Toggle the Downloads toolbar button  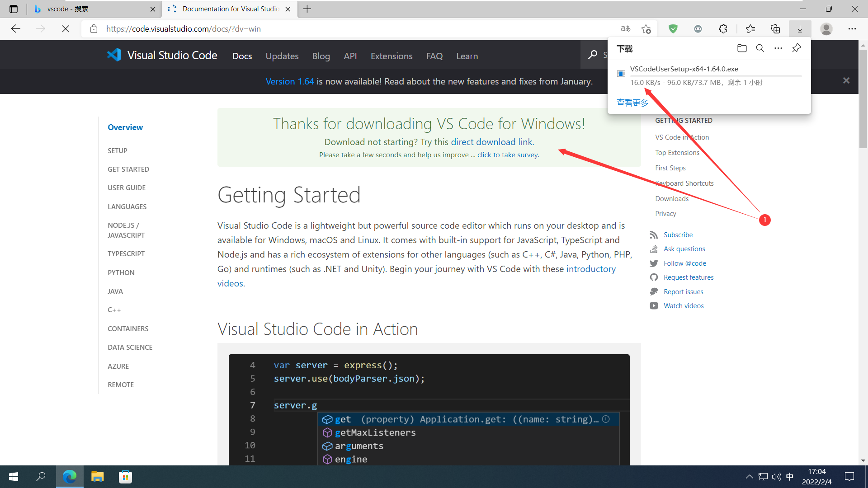[800, 29]
